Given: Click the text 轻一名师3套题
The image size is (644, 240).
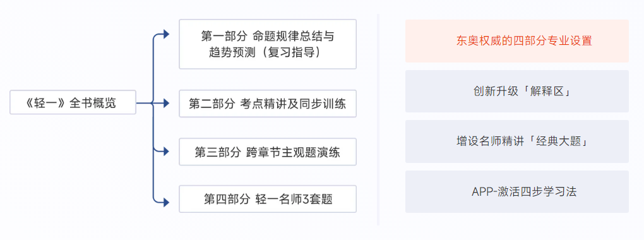Looking at the screenshot, I should 294,200.
